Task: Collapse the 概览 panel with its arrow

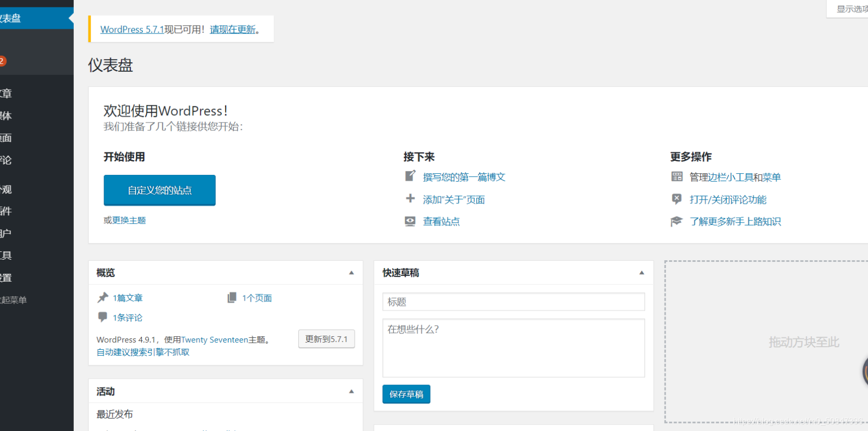Action: [x=352, y=273]
